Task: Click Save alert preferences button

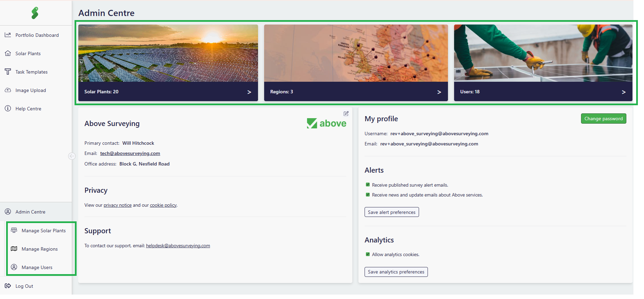Action: pos(391,212)
